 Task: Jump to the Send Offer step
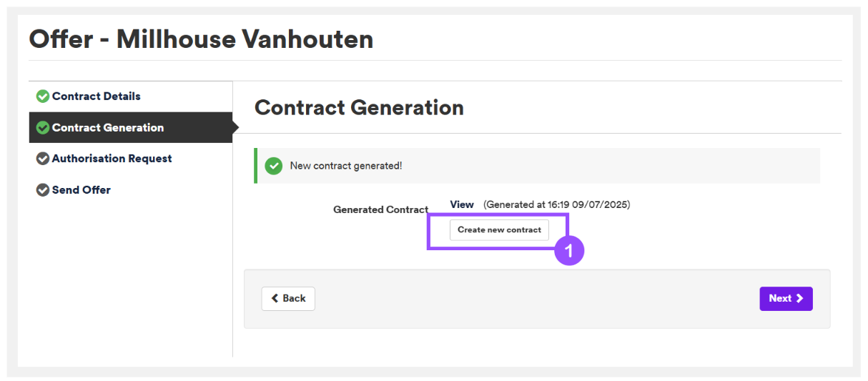82,190
